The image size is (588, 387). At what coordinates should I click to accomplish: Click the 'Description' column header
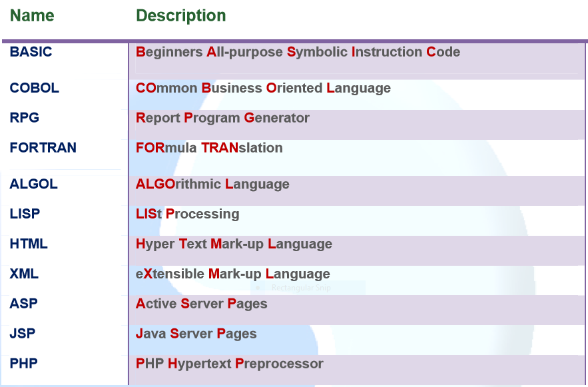(180, 16)
